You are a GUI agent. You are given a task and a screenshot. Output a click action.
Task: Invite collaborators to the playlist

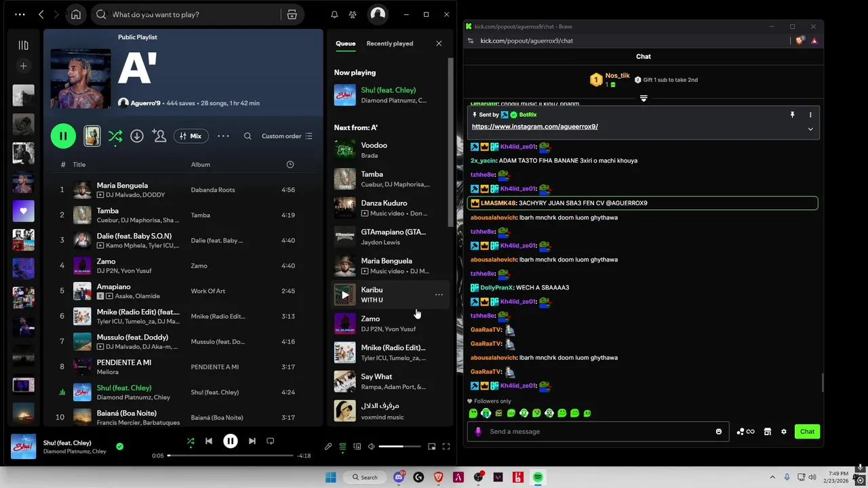159,136
